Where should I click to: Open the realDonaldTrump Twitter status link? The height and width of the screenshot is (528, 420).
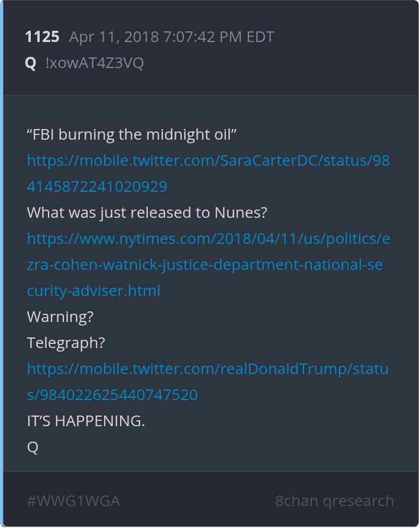click(x=208, y=369)
